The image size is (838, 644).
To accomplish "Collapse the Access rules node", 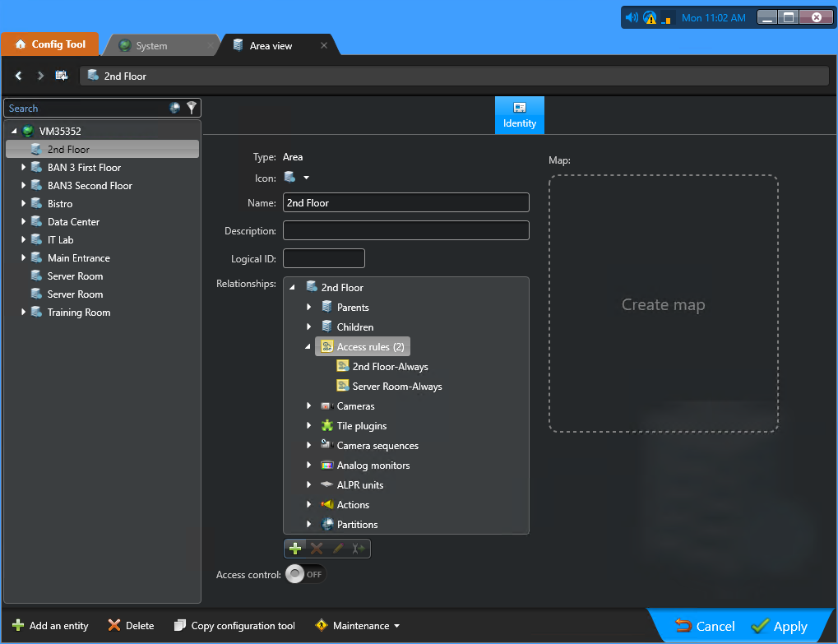I will click(308, 346).
